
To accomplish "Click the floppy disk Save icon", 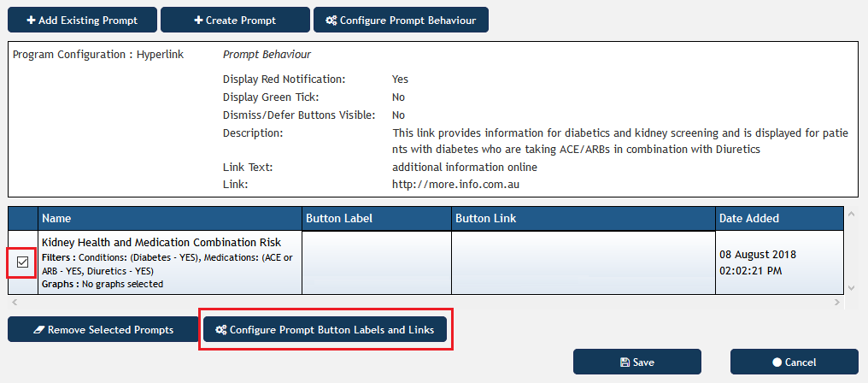I will point(625,362).
